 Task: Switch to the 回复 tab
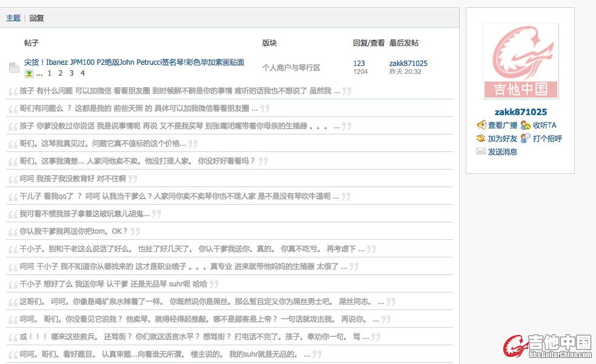[36, 18]
